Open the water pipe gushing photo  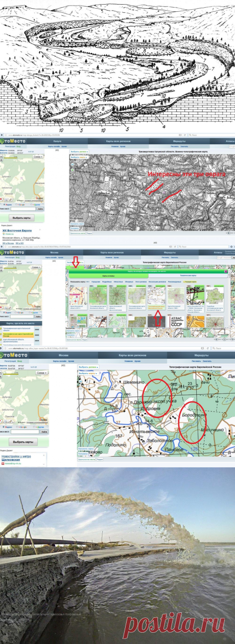tap(118, 555)
